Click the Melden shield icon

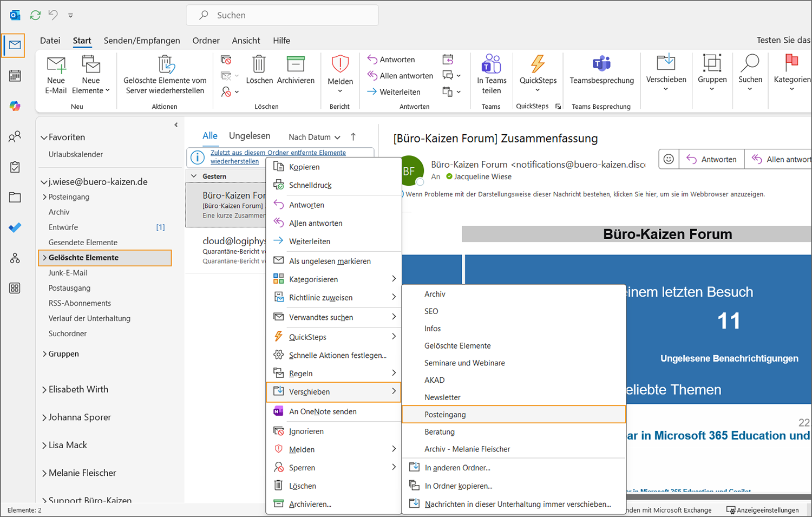coord(340,64)
